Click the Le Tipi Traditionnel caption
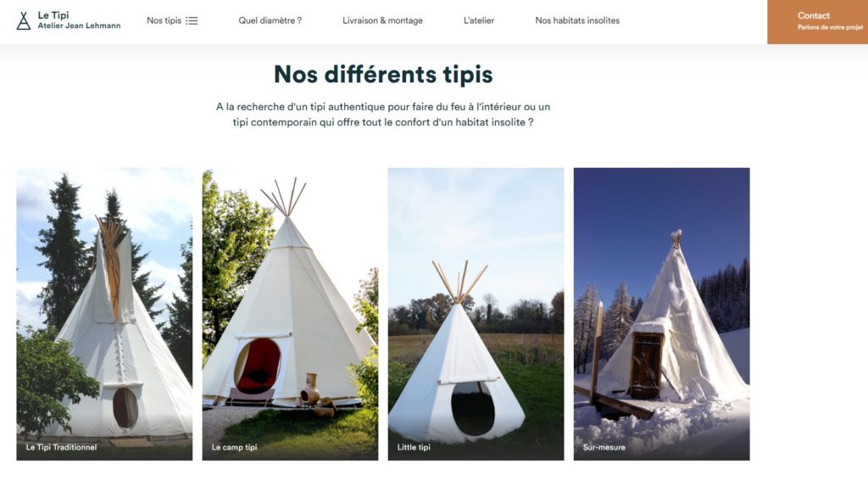This screenshot has width=868, height=492. (x=61, y=447)
